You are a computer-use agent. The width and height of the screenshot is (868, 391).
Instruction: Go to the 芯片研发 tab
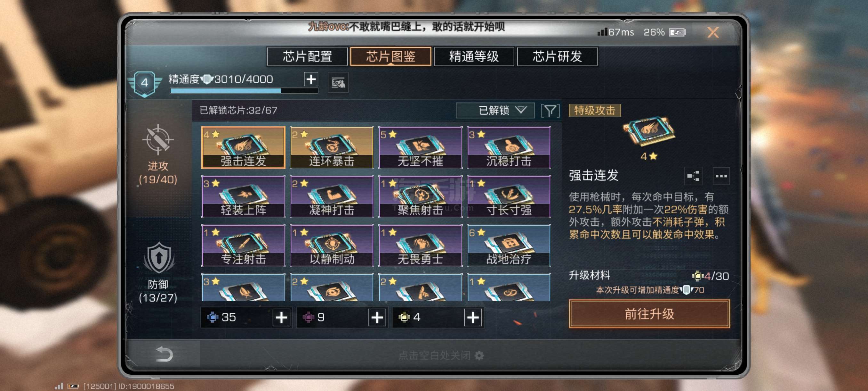pyautogui.click(x=557, y=56)
